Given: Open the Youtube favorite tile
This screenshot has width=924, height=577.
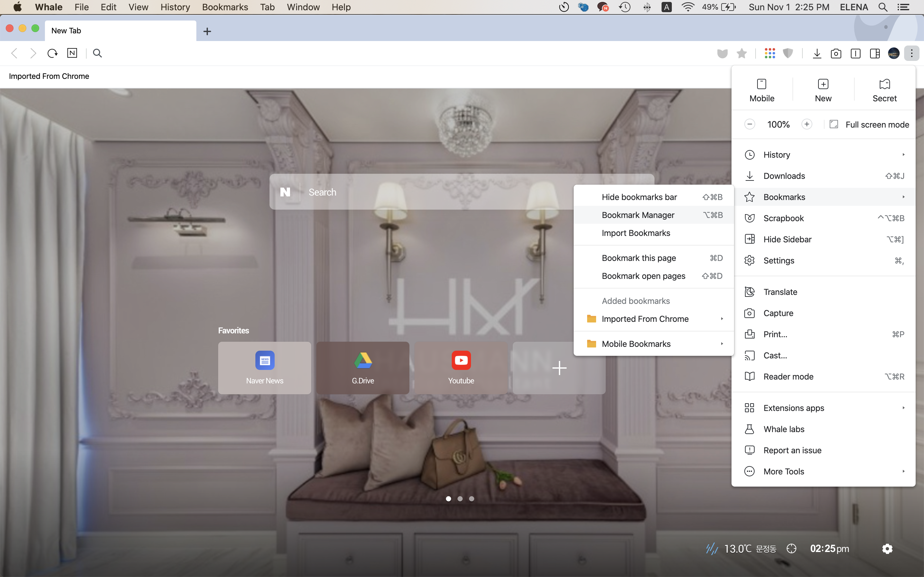Looking at the screenshot, I should tap(461, 367).
